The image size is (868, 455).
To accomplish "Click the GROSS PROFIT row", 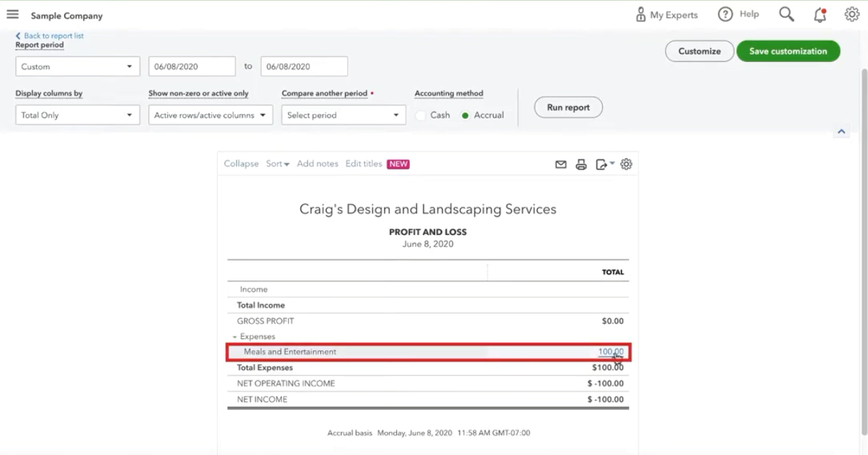I will (428, 321).
